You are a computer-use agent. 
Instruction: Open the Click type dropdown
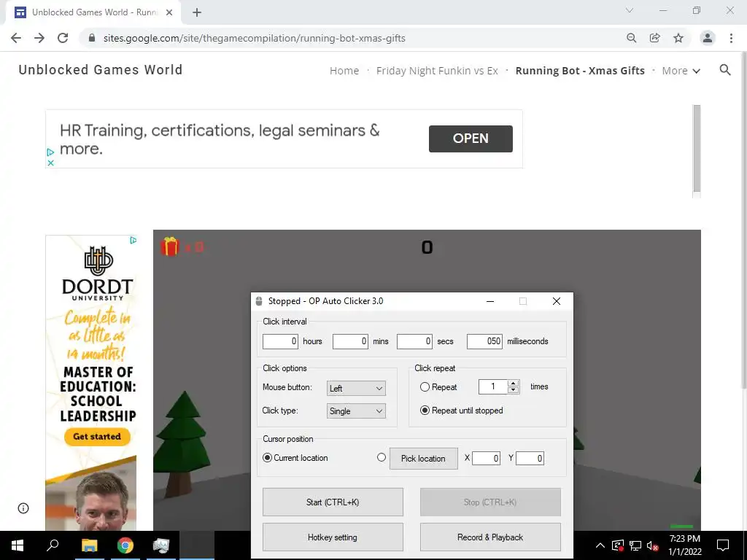pyautogui.click(x=356, y=411)
